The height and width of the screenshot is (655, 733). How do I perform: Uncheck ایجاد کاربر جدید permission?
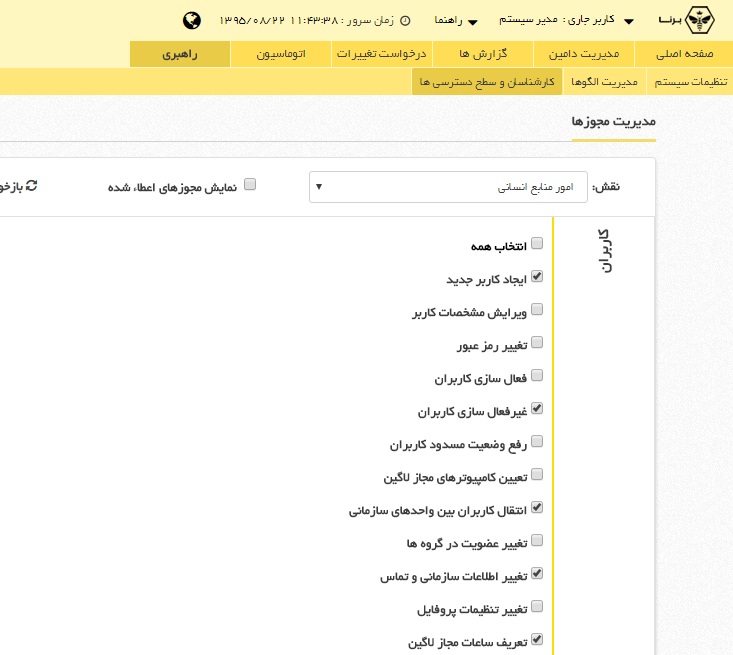(537, 276)
